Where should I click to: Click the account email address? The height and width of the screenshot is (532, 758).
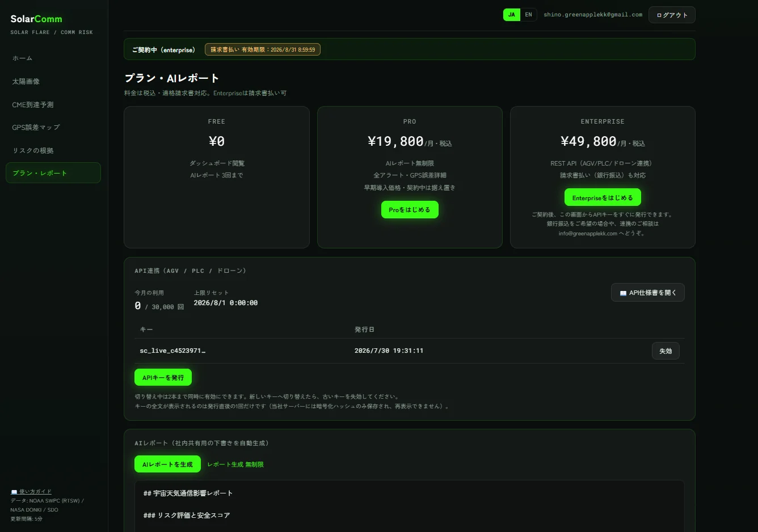593,15
